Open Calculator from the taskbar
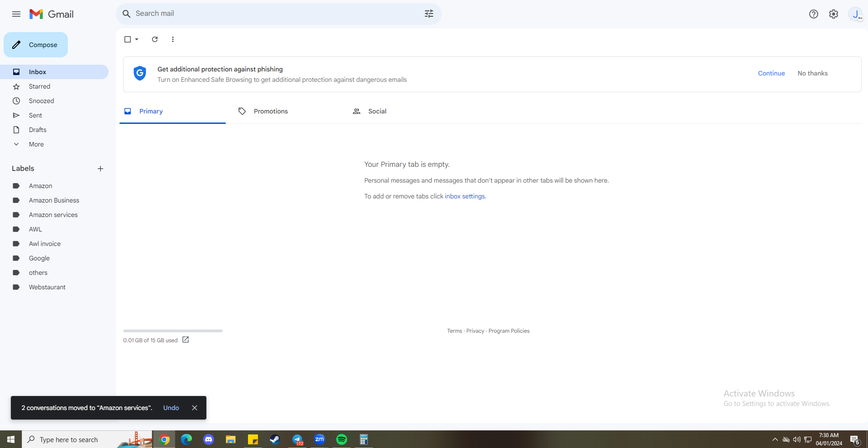Image resolution: width=868 pixels, height=448 pixels. 364,439
